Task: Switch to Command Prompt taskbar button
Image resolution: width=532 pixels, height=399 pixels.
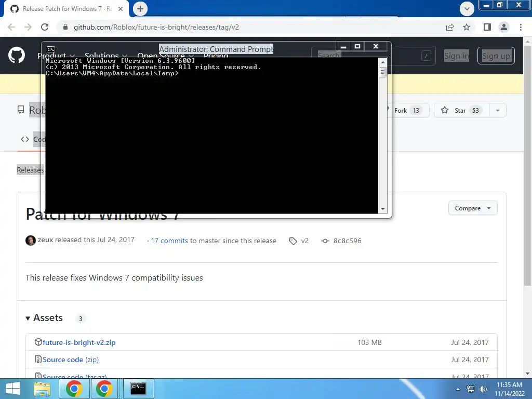Action: point(138,389)
